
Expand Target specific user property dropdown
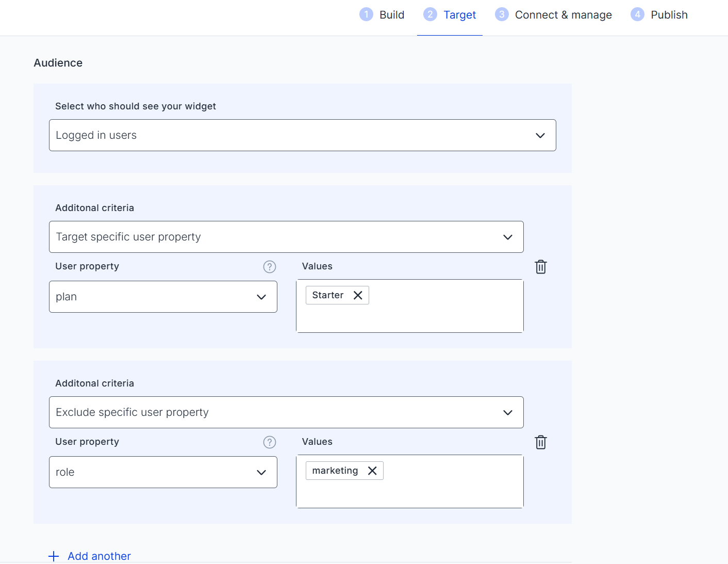pos(286,237)
